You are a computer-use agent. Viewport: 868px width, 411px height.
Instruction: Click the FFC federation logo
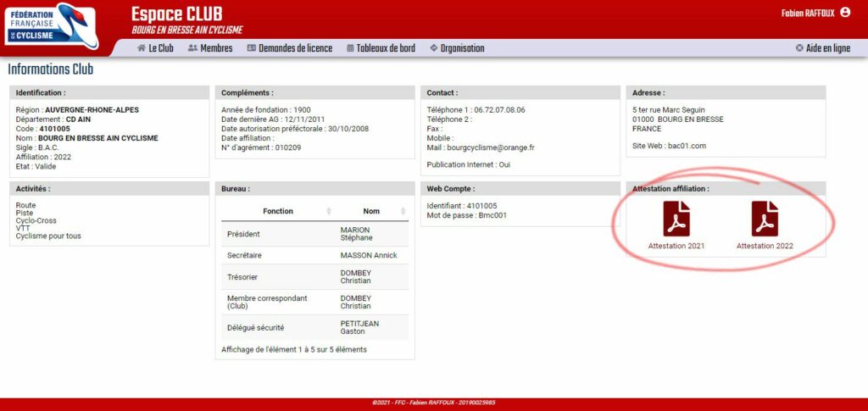pyautogui.click(x=51, y=25)
